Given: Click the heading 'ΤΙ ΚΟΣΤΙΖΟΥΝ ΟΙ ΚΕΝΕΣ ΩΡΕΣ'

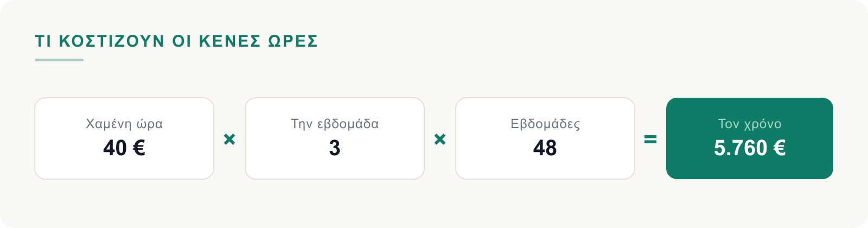Looking at the screenshot, I should 176,41.
